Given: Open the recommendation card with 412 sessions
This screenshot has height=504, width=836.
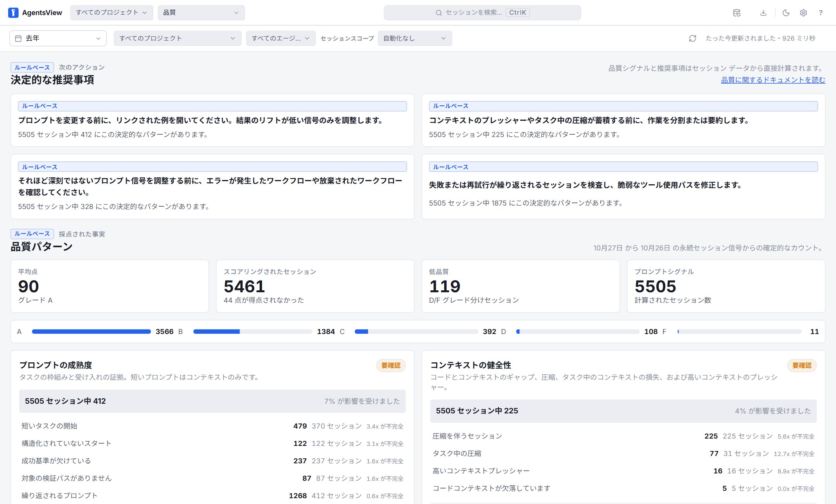Looking at the screenshot, I should [x=212, y=120].
